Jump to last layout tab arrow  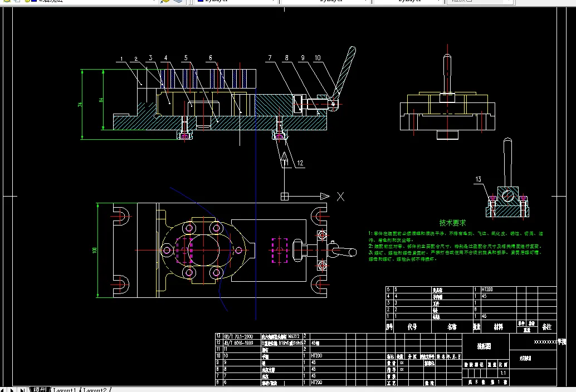[x=22, y=390]
